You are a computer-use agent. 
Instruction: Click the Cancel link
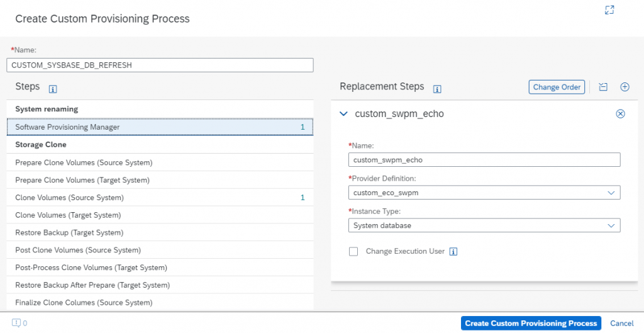(622, 323)
